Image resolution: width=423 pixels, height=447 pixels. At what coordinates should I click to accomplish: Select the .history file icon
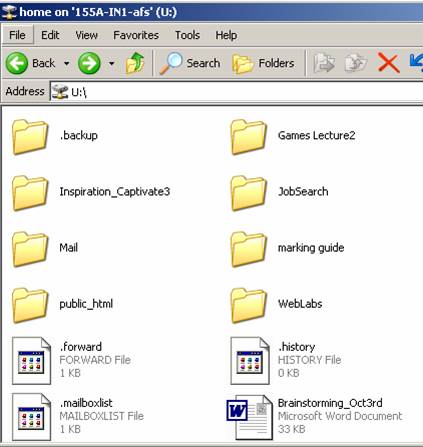(x=250, y=361)
